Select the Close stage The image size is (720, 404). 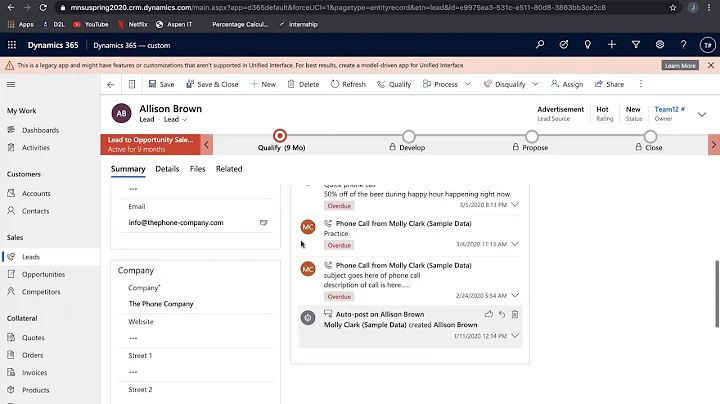coord(650,136)
